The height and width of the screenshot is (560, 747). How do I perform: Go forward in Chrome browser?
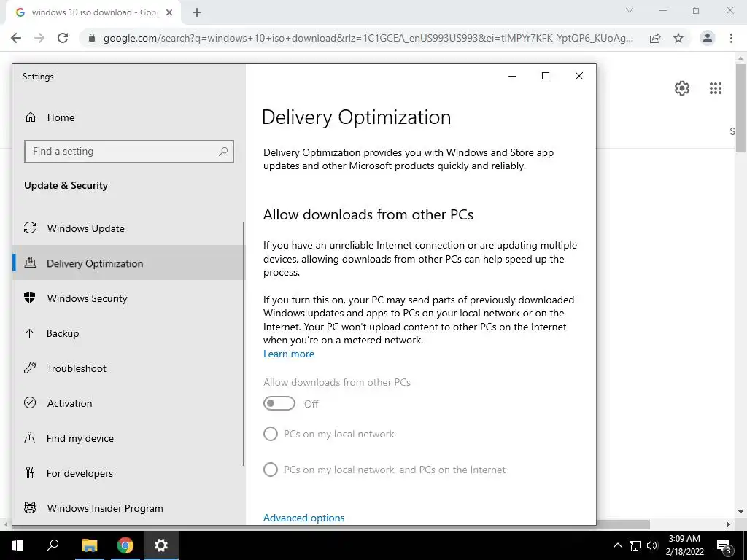[x=39, y=38]
